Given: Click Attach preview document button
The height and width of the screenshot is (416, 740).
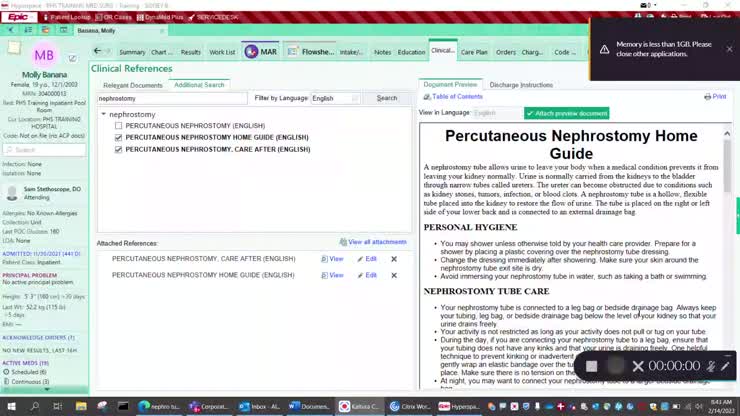Looking at the screenshot, I should pos(566,113).
